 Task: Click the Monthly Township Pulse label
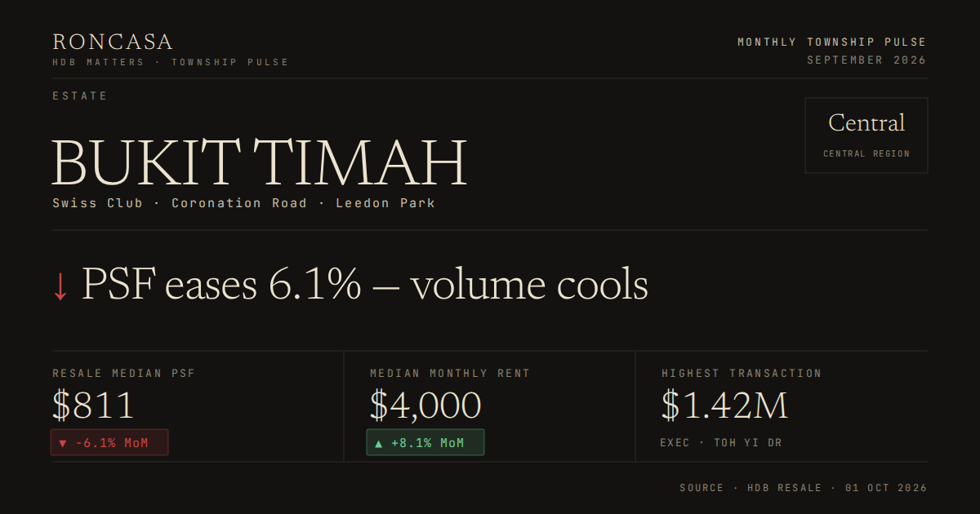pyautogui.click(x=832, y=42)
